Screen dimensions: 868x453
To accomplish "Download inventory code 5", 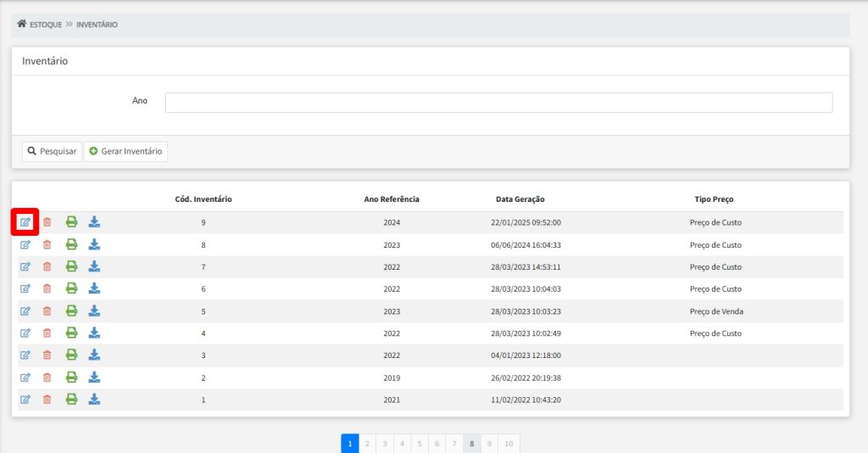I will coord(94,310).
